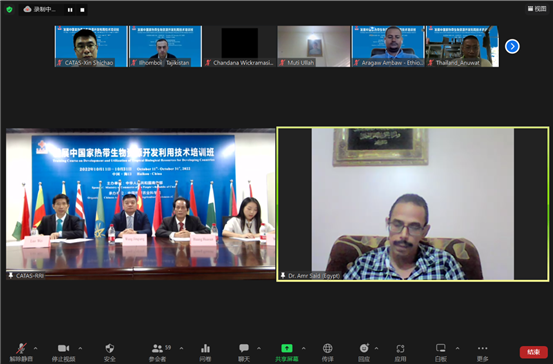This screenshot has width=553, height=364.
Task: Stop the recording with square button
Action: coord(82,10)
